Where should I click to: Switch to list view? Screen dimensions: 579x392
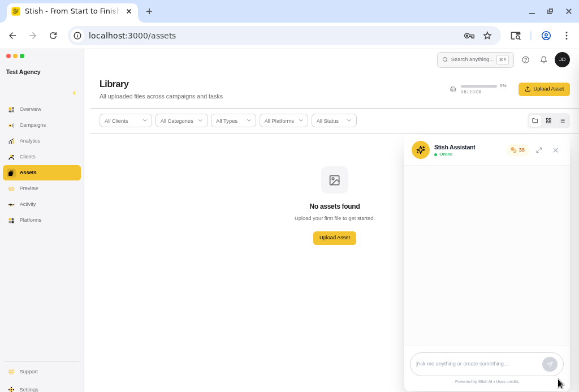click(x=562, y=121)
